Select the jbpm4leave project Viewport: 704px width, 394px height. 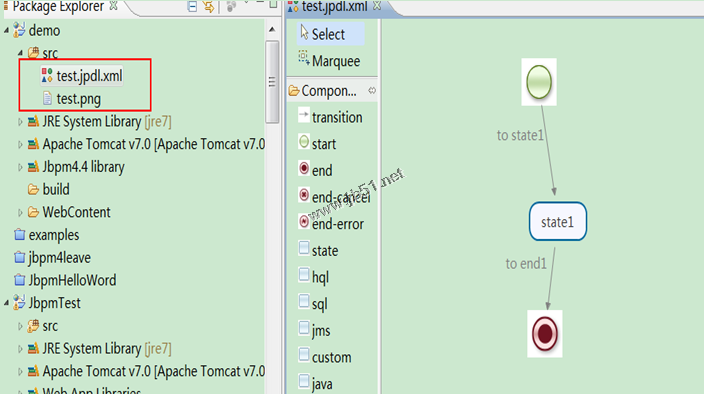[53, 258]
